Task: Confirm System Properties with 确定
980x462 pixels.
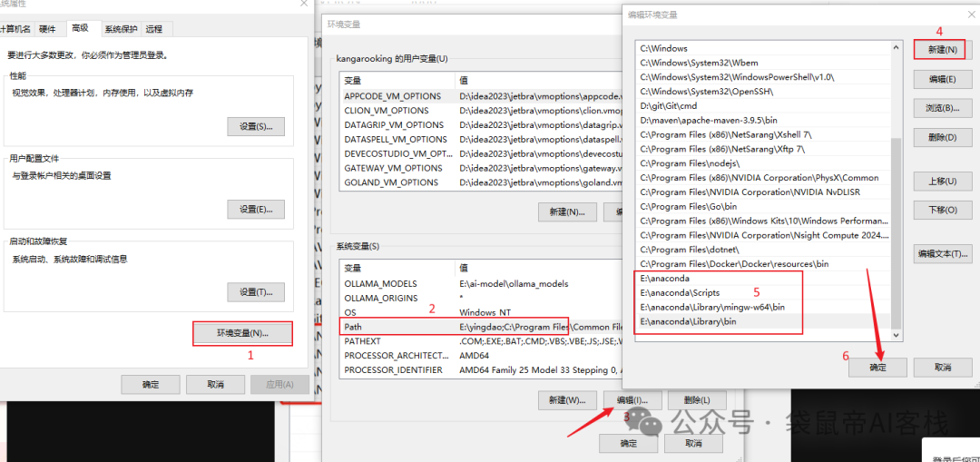Action: [x=150, y=384]
